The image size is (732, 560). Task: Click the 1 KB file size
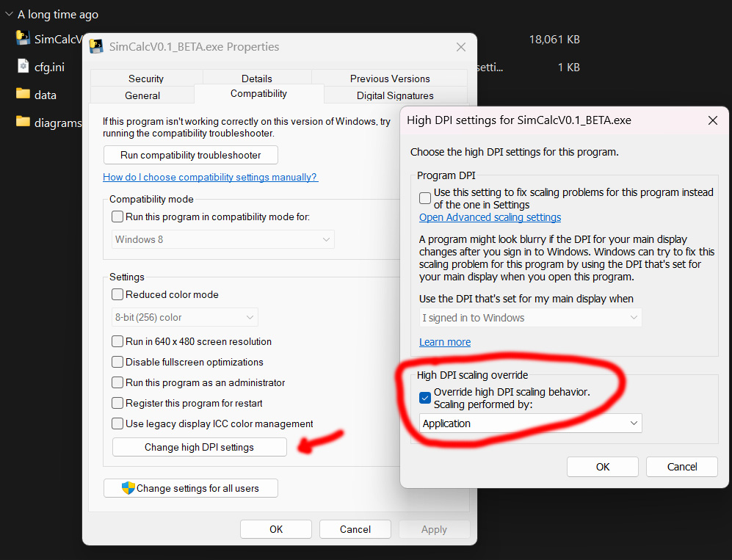(x=568, y=68)
